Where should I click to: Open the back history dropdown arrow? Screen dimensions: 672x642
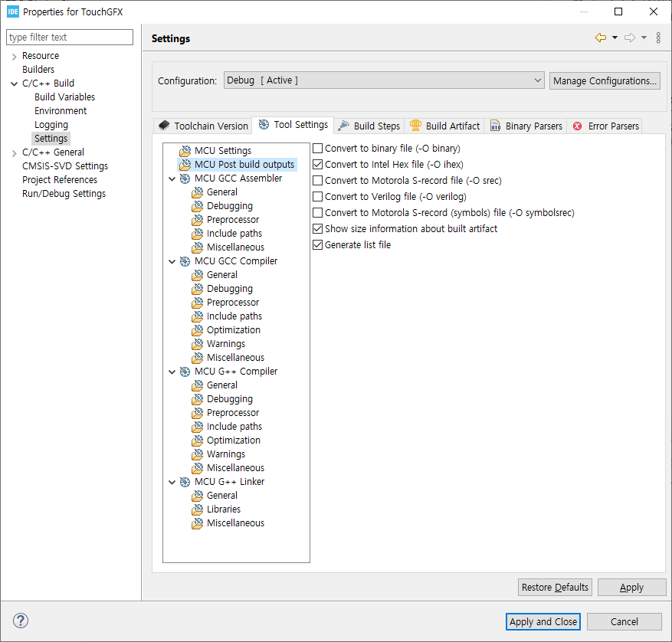615,38
